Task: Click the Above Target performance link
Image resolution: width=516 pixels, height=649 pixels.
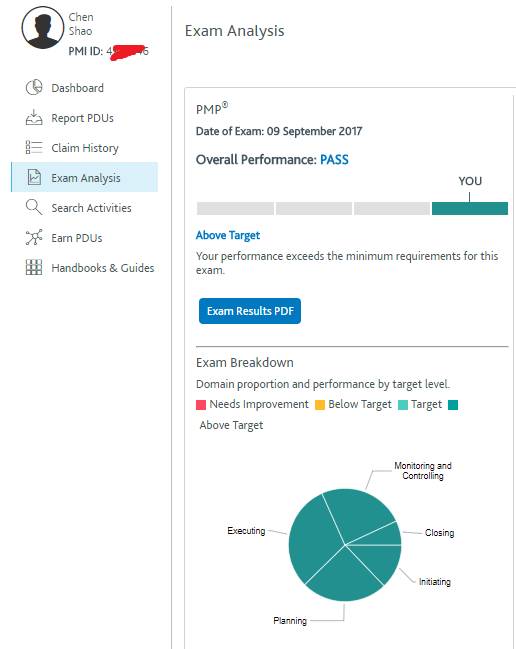Action: coord(228,235)
